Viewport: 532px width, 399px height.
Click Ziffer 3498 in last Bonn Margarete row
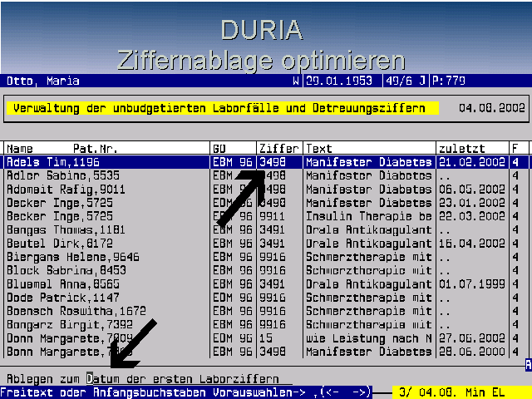click(273, 352)
